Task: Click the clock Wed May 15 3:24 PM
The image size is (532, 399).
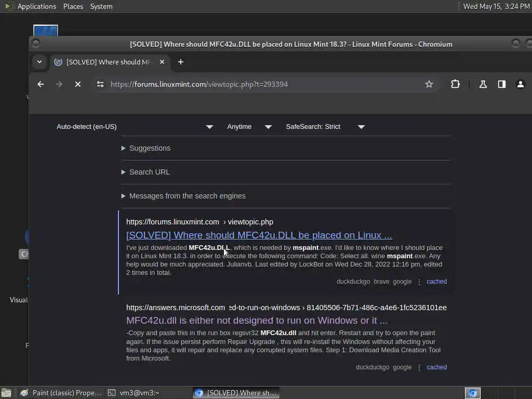Action: click(x=496, y=6)
